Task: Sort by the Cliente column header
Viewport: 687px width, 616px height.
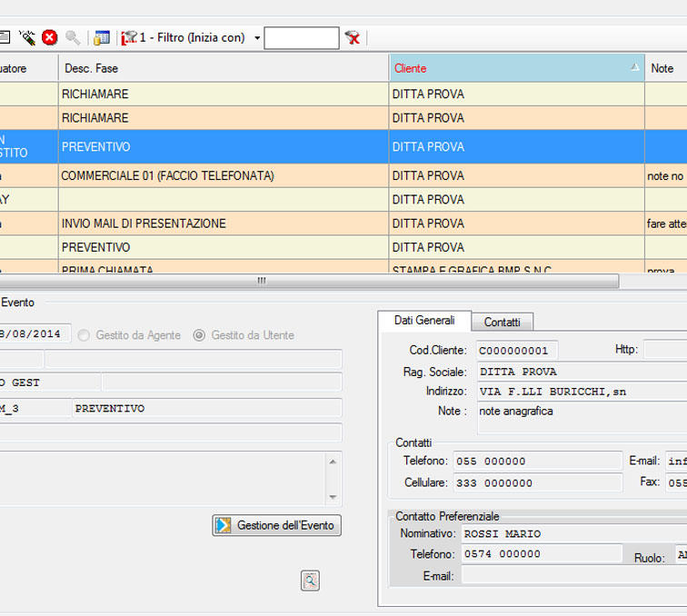Action: (517, 68)
